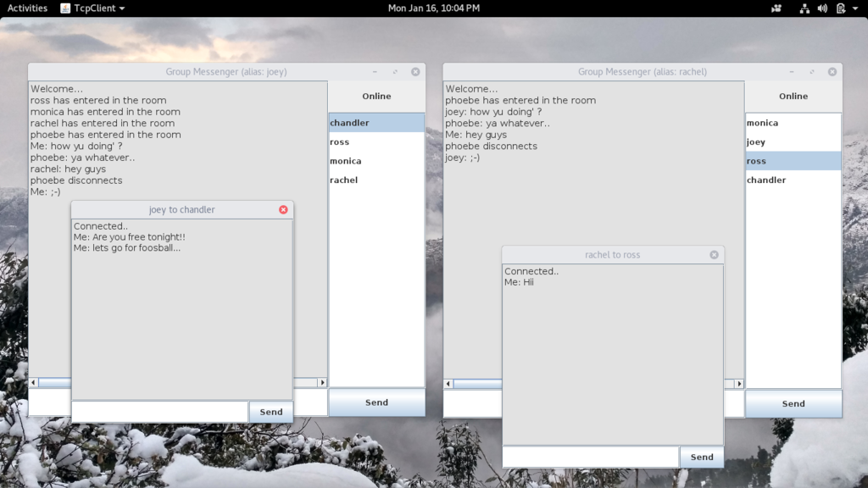This screenshot has width=868, height=488.
Task: Close rachel's Group Messenger window
Action: 832,72
